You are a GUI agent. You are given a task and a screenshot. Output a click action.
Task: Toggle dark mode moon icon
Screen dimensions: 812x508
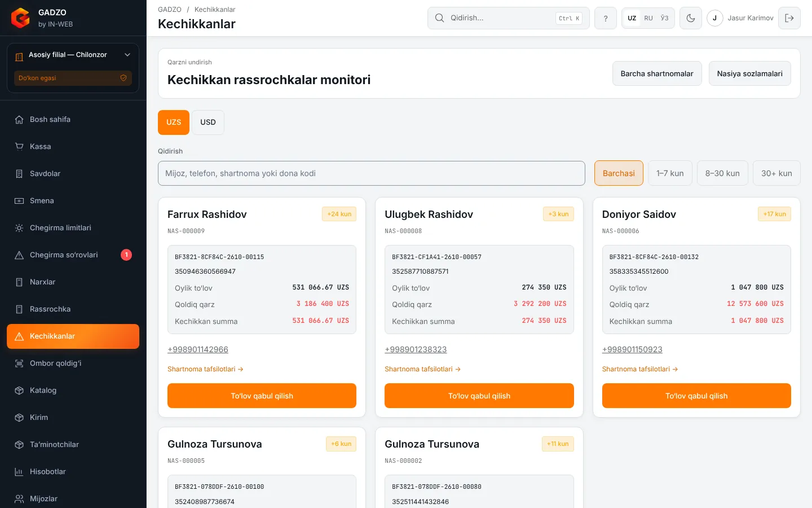pyautogui.click(x=691, y=18)
